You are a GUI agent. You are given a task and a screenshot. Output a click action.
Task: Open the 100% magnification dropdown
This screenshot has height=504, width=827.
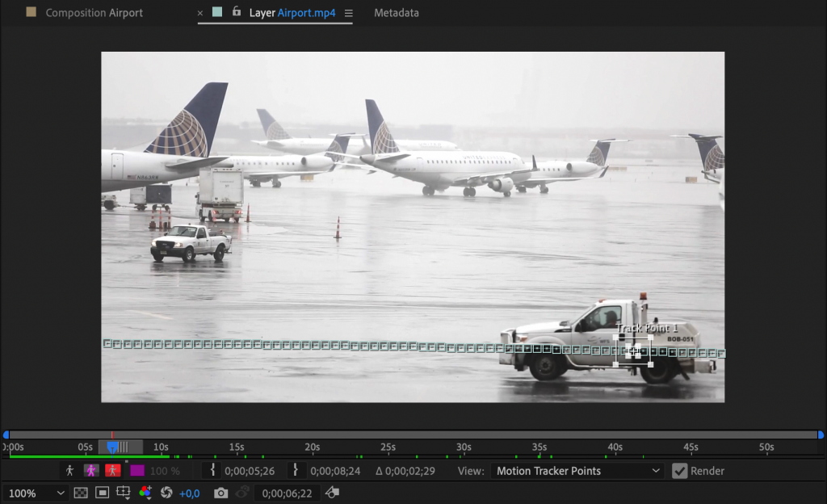click(36, 493)
